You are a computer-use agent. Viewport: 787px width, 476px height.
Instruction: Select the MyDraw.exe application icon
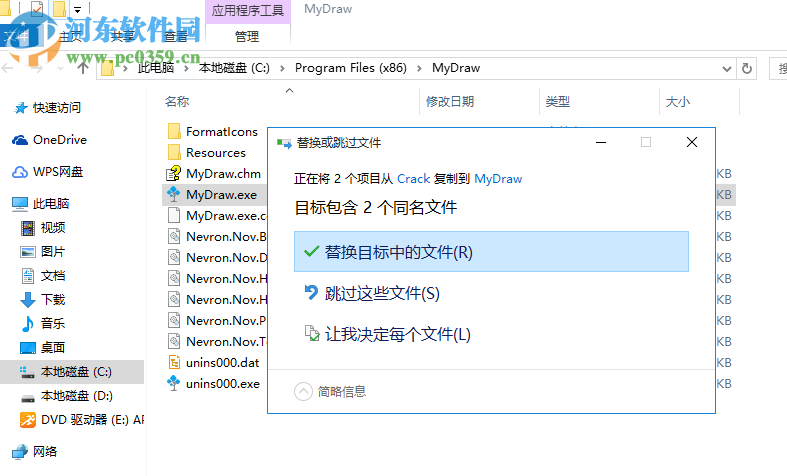174,194
